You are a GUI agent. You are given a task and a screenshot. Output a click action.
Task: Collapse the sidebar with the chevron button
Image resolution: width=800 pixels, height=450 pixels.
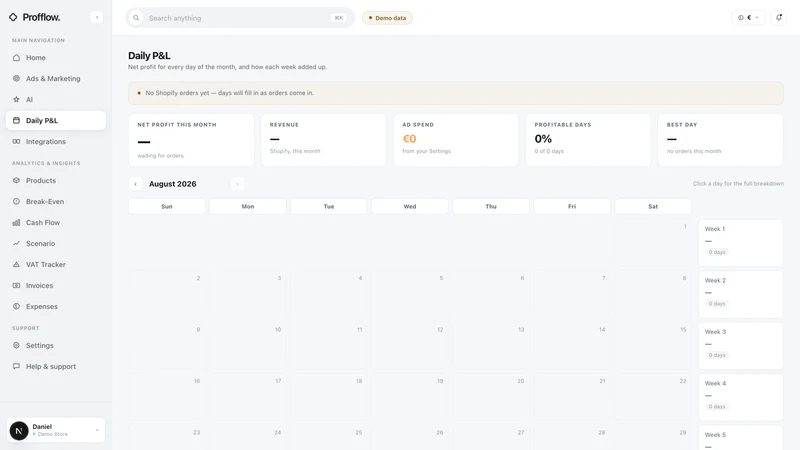pyautogui.click(x=96, y=17)
